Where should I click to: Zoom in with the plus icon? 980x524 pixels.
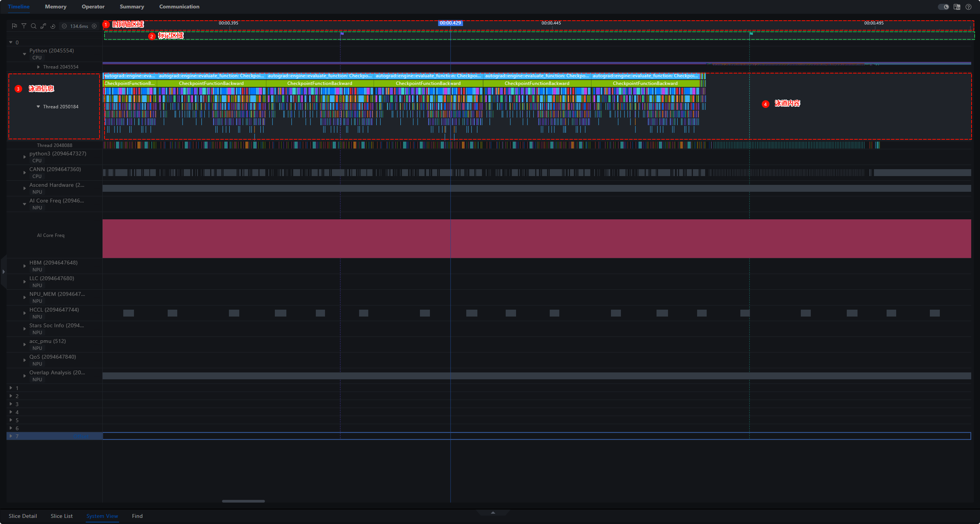click(x=94, y=26)
